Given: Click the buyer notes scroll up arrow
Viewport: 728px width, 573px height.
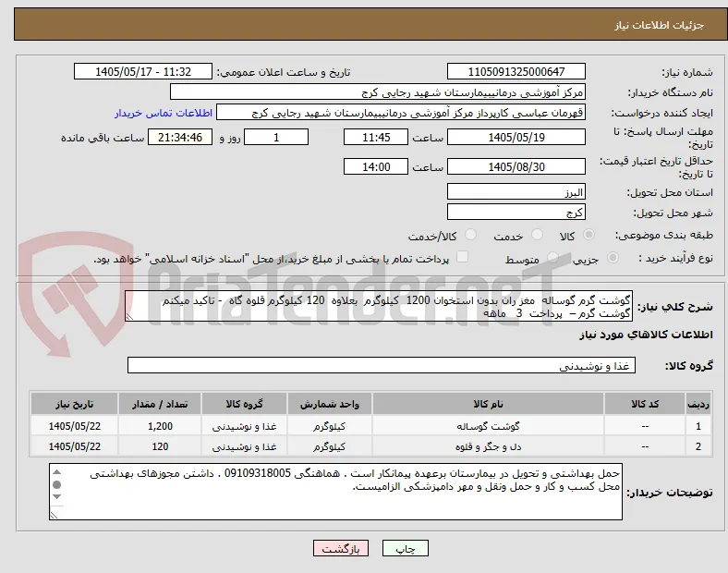Looking at the screenshot, I should click(56, 472).
